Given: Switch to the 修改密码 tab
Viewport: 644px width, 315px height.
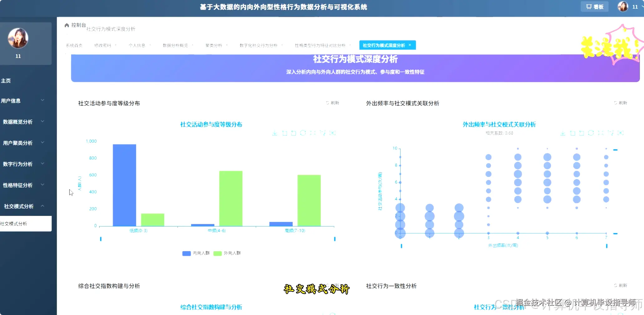Looking at the screenshot, I should [x=103, y=45].
